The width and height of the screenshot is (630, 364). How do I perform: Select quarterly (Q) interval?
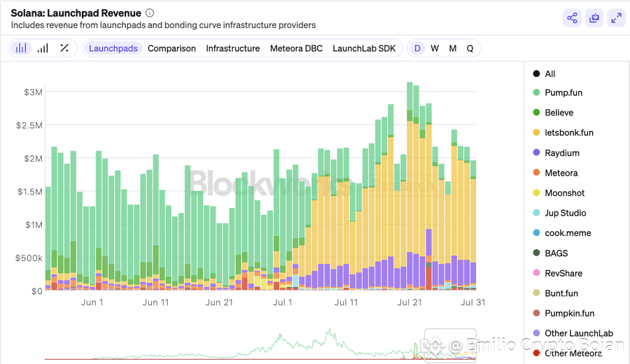point(470,48)
